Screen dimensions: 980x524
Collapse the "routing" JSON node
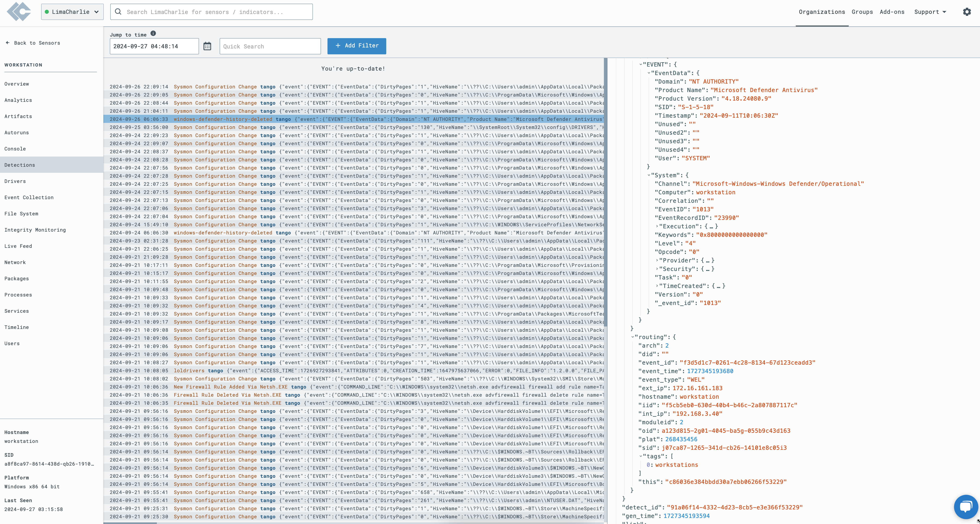pyautogui.click(x=633, y=337)
